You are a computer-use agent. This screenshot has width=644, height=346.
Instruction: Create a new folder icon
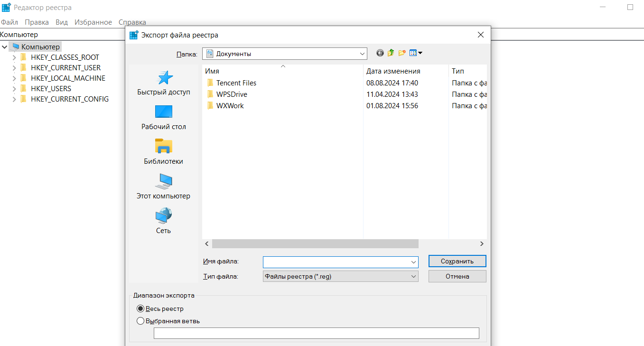[x=402, y=53]
